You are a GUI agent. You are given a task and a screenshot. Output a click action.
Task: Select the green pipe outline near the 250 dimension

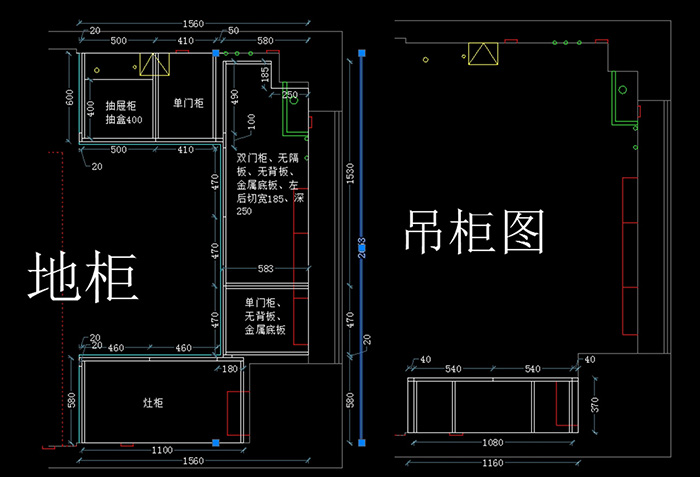point(291,110)
